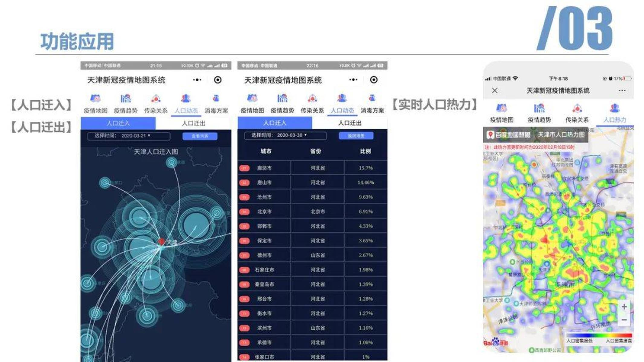Open three-dot menu in right phone header

coord(622,91)
